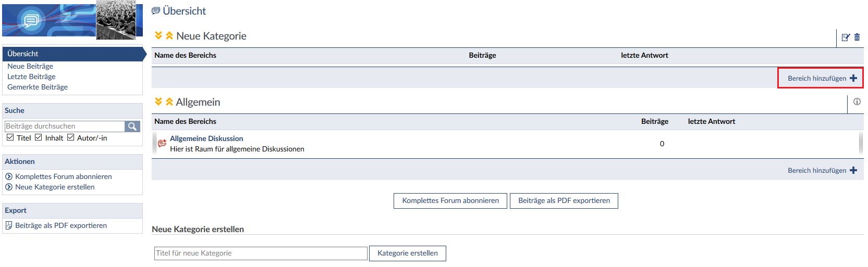Image resolution: width=868 pixels, height=267 pixels.
Task: Move Allgemein category down with arrow
Action: click(158, 102)
